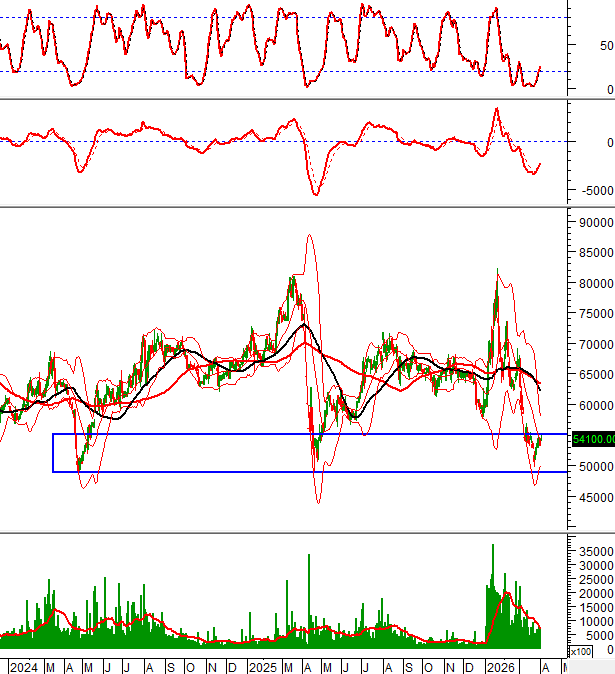
Task: Click the -5000 label on the MACD axis
Action: point(594,190)
